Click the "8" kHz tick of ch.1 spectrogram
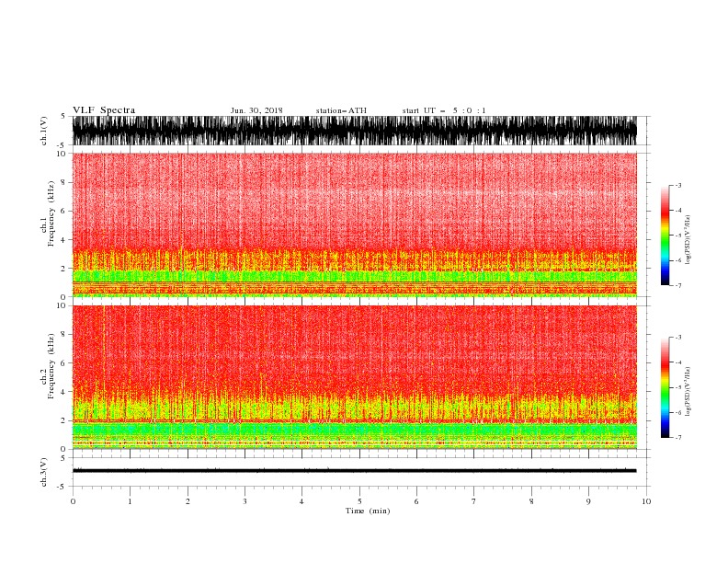 (x=63, y=182)
